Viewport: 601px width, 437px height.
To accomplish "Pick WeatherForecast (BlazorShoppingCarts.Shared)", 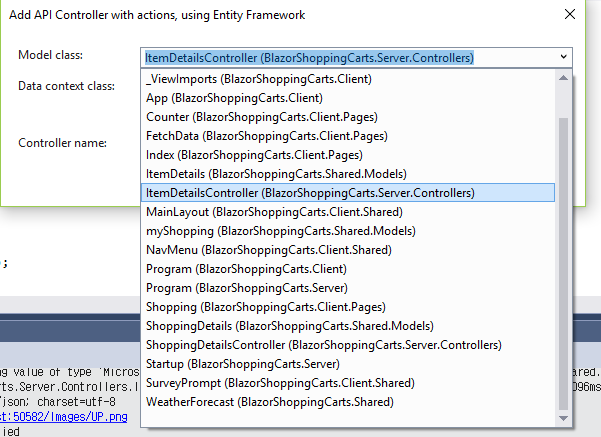I will click(x=348, y=402).
